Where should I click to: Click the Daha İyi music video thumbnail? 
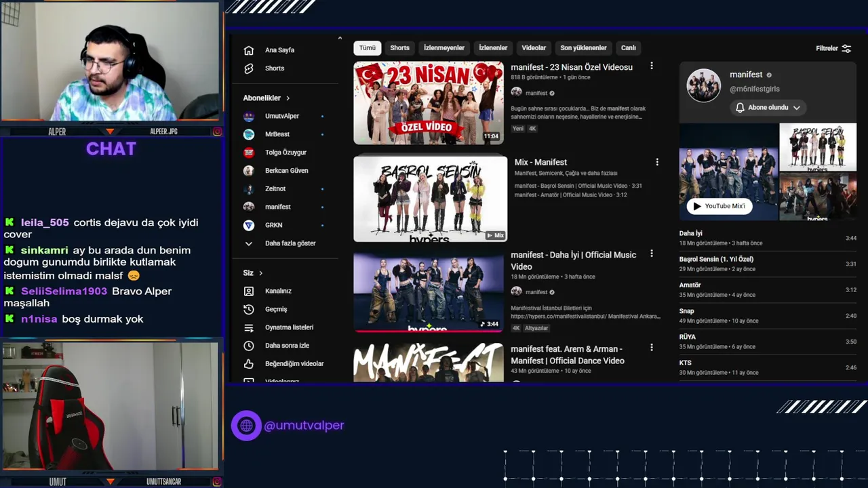pos(429,292)
